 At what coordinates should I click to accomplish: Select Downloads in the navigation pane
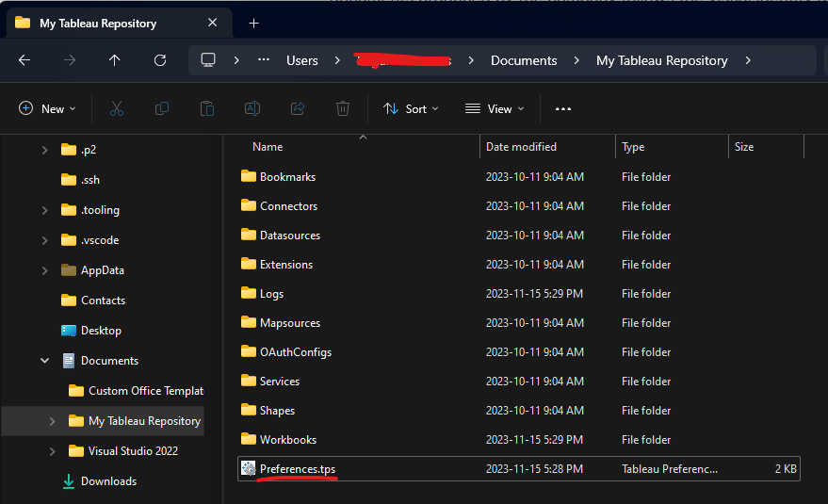pos(108,481)
